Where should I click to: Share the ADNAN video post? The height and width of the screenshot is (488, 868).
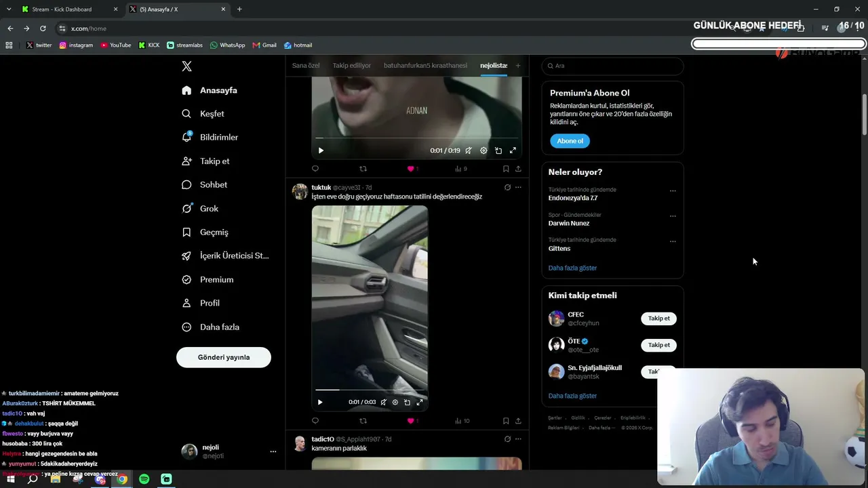pyautogui.click(x=518, y=169)
